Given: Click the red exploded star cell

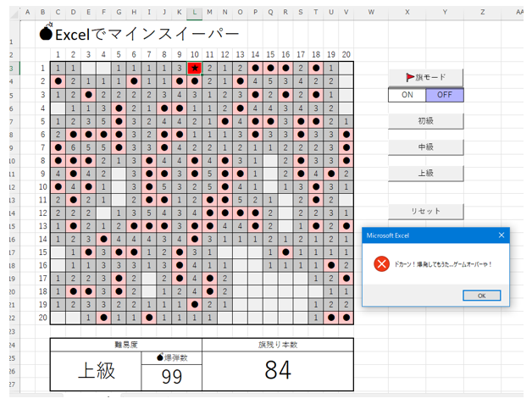Looking at the screenshot, I should click(x=194, y=69).
